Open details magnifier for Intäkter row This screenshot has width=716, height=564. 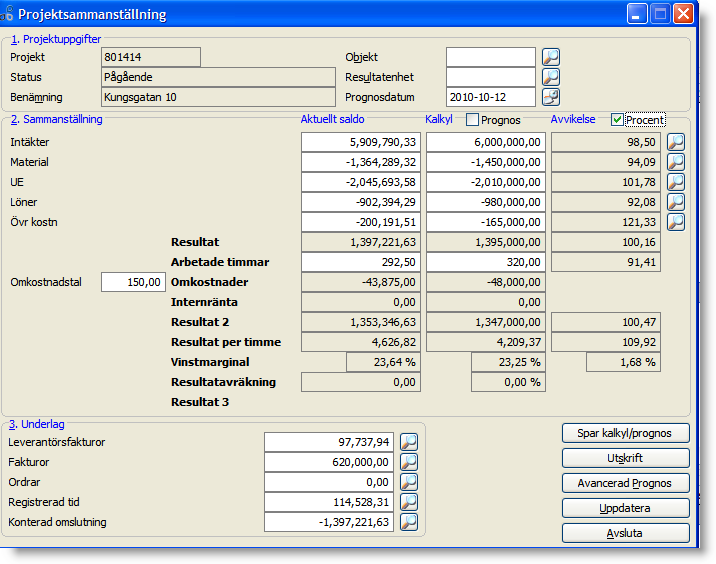(x=676, y=142)
